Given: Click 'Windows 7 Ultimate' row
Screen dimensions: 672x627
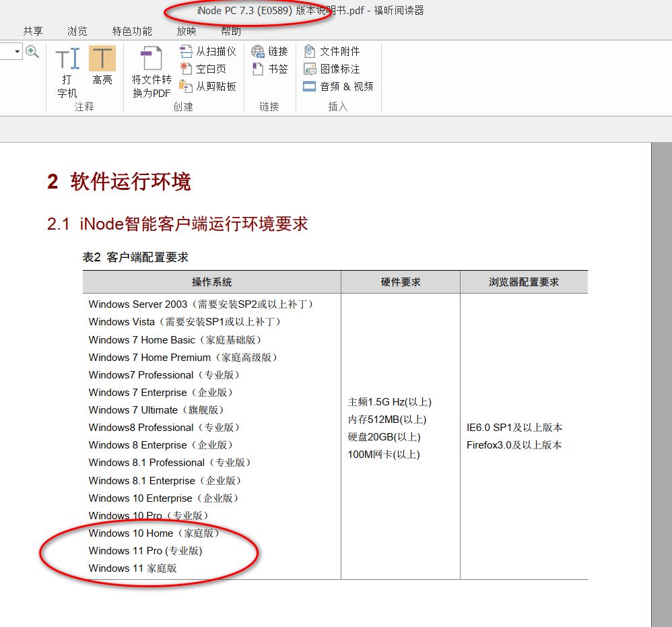Looking at the screenshot, I should 158,410.
